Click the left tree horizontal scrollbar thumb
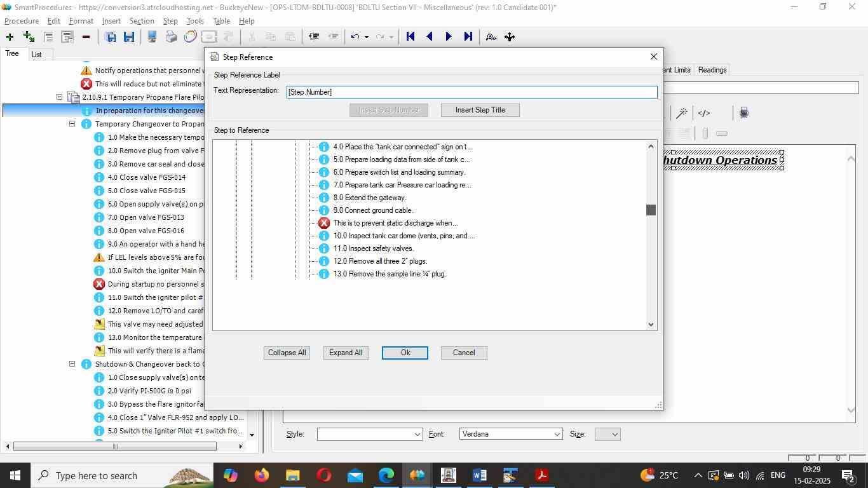 pos(115,446)
